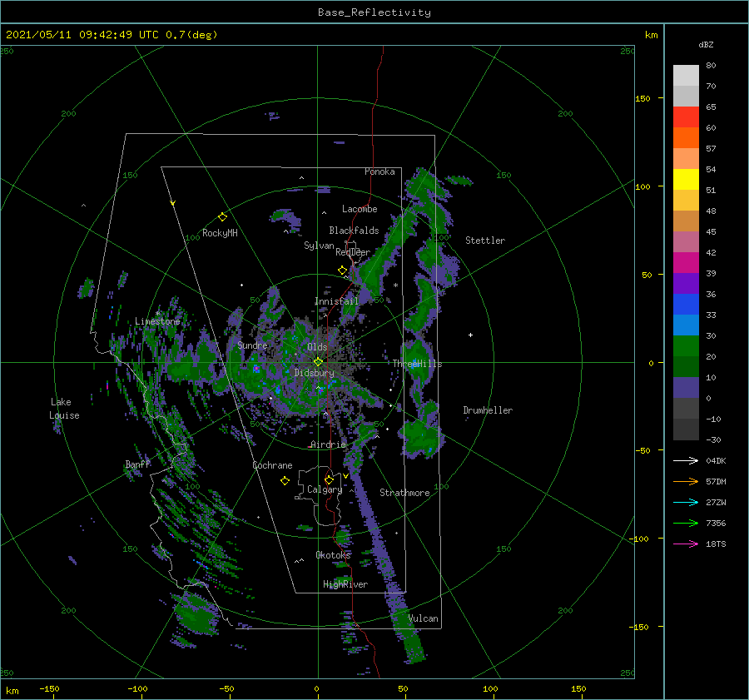Click the yellow V marker northwest of RockyMH
Image resolution: width=749 pixels, height=700 pixels.
173,203
